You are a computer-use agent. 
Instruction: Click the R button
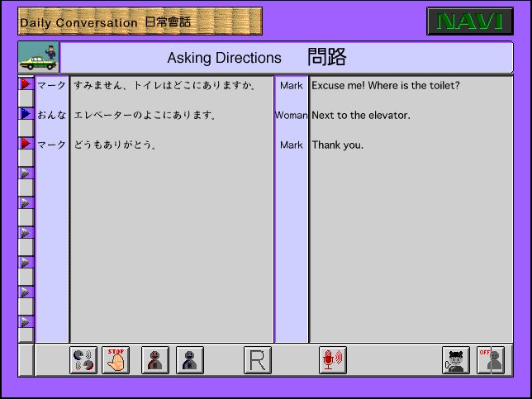click(258, 360)
